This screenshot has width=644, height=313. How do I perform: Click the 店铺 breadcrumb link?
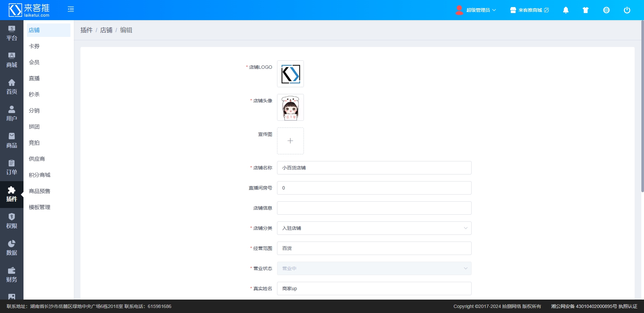point(106,30)
